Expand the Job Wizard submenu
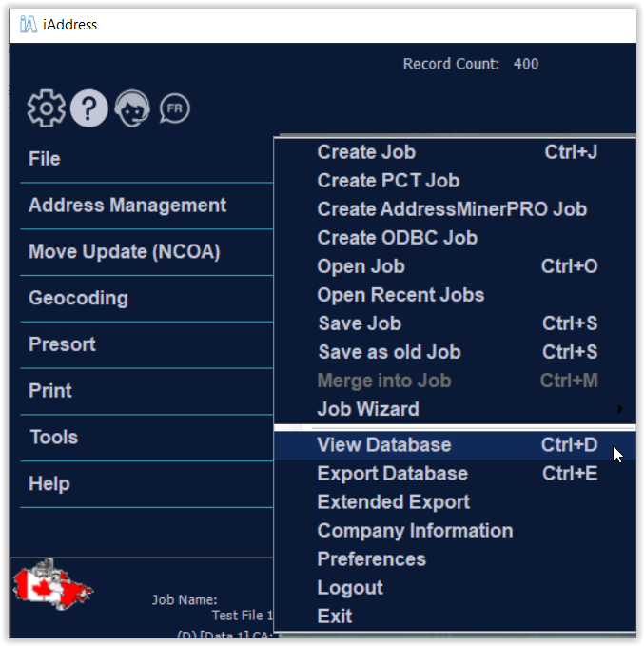 pos(456,409)
